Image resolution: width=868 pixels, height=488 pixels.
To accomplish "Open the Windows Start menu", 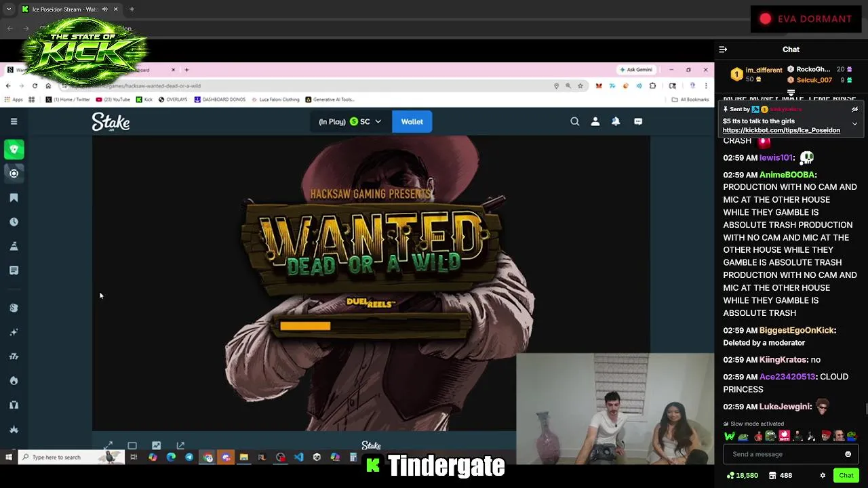I will (8, 457).
